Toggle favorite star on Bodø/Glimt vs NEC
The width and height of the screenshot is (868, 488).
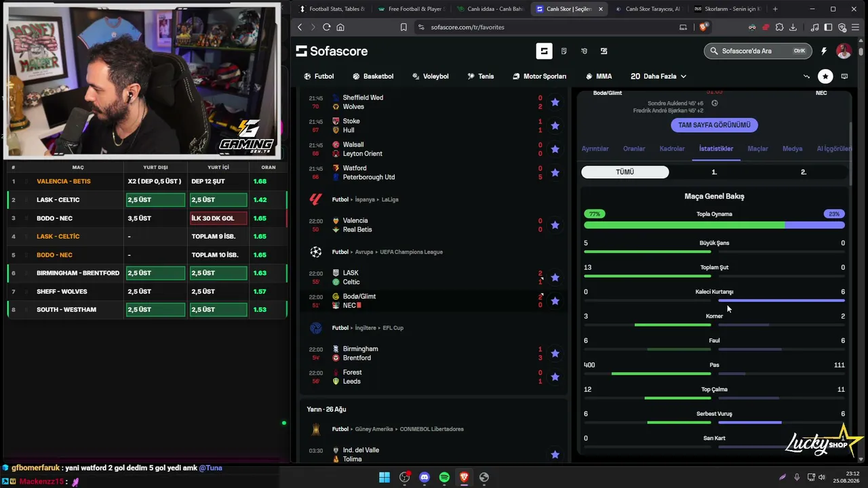[x=555, y=301]
